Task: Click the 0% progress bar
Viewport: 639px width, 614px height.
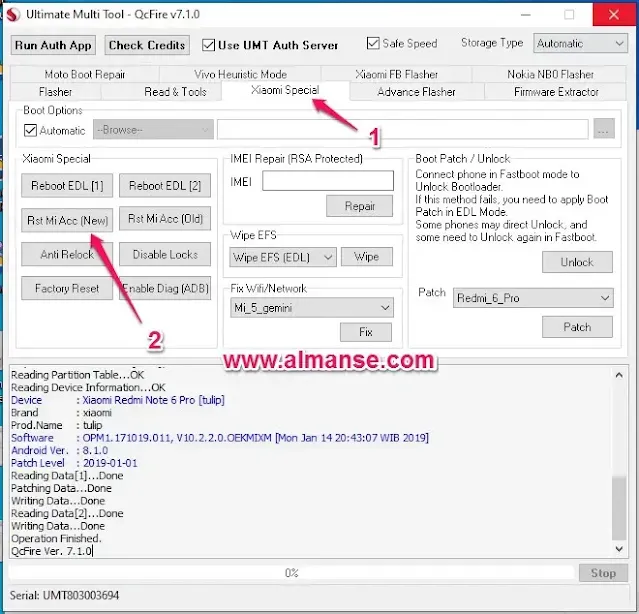Action: (291, 573)
